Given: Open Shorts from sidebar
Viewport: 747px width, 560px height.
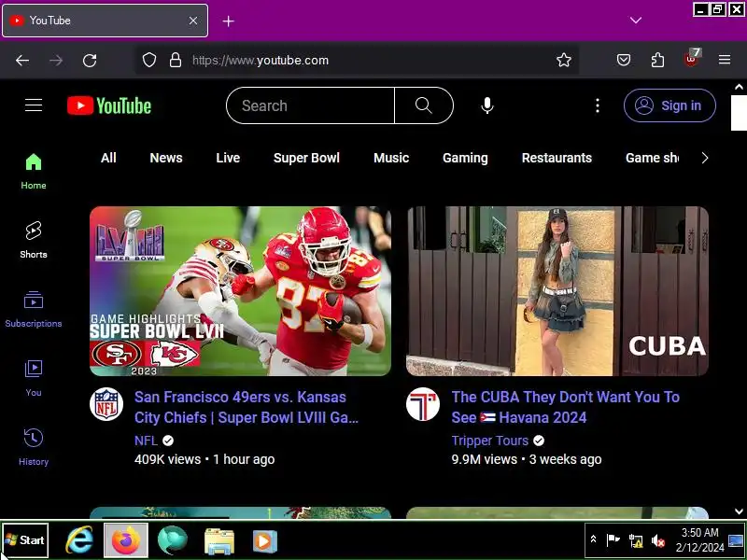Looking at the screenshot, I should (x=34, y=241).
